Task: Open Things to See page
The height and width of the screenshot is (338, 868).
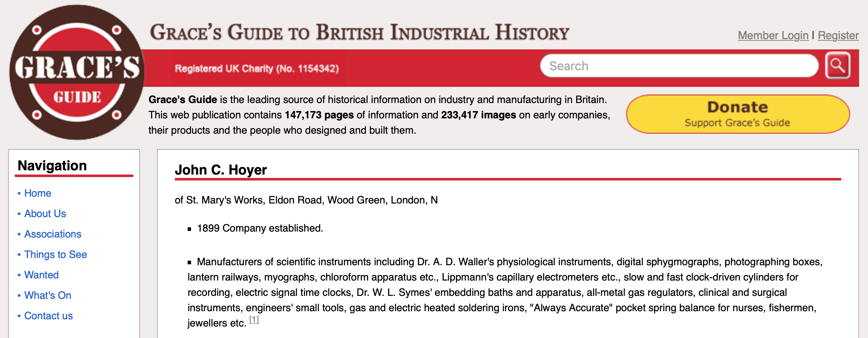Action: pyautogui.click(x=55, y=255)
